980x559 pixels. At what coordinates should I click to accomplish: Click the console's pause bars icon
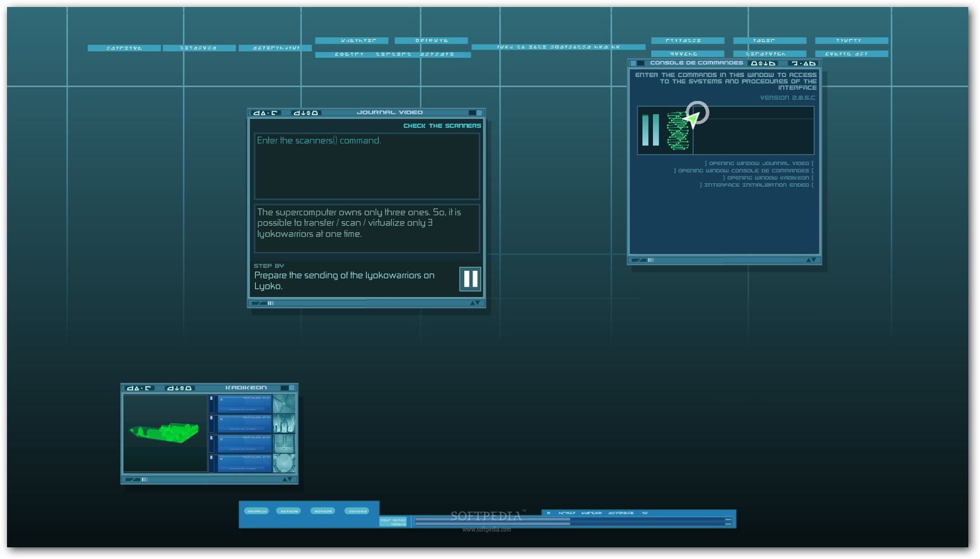pyautogui.click(x=651, y=130)
